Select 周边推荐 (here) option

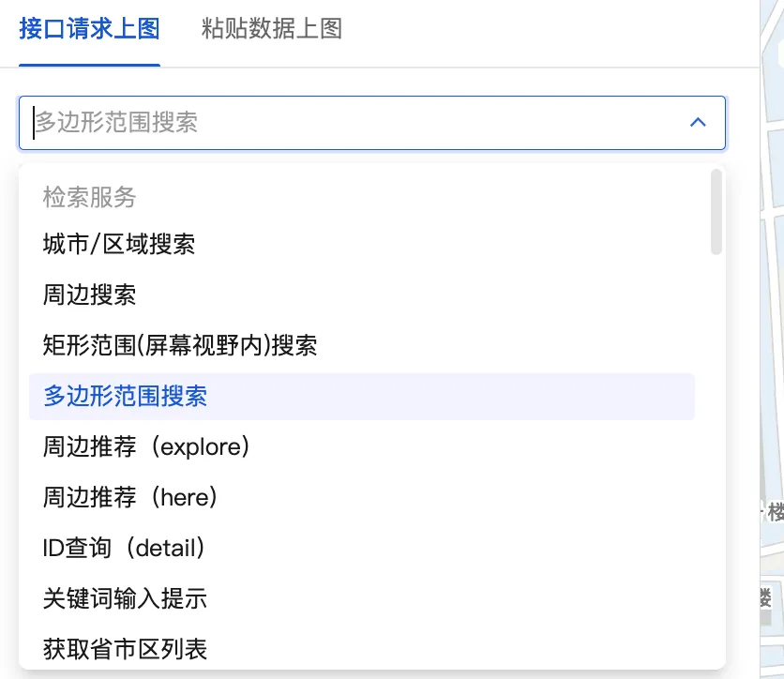coord(361,497)
